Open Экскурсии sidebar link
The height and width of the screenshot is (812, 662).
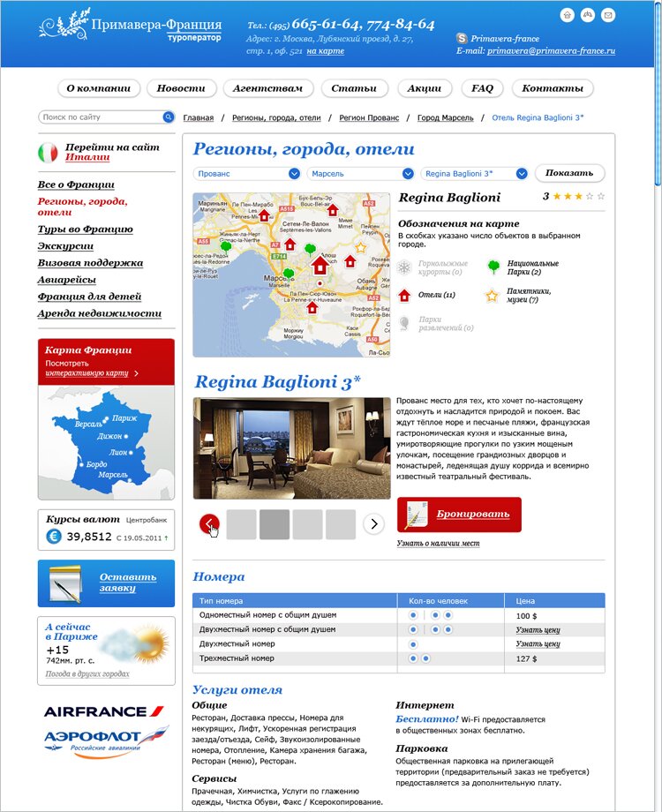click(66, 246)
